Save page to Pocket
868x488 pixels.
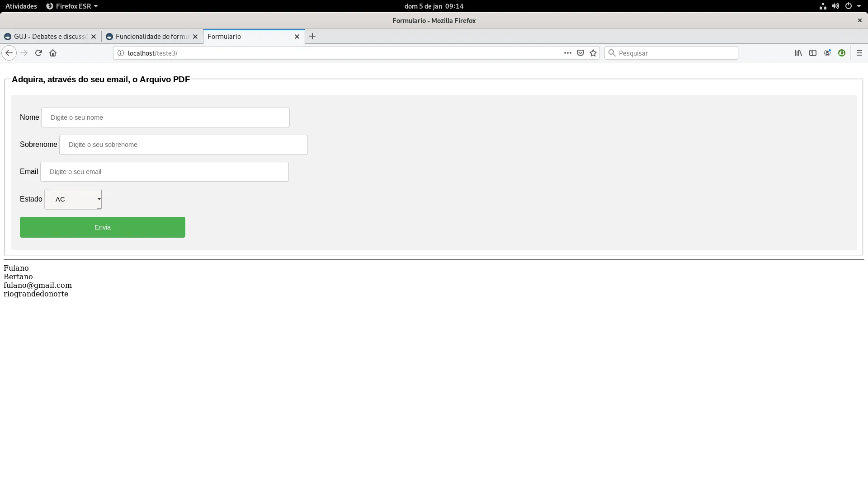(580, 53)
